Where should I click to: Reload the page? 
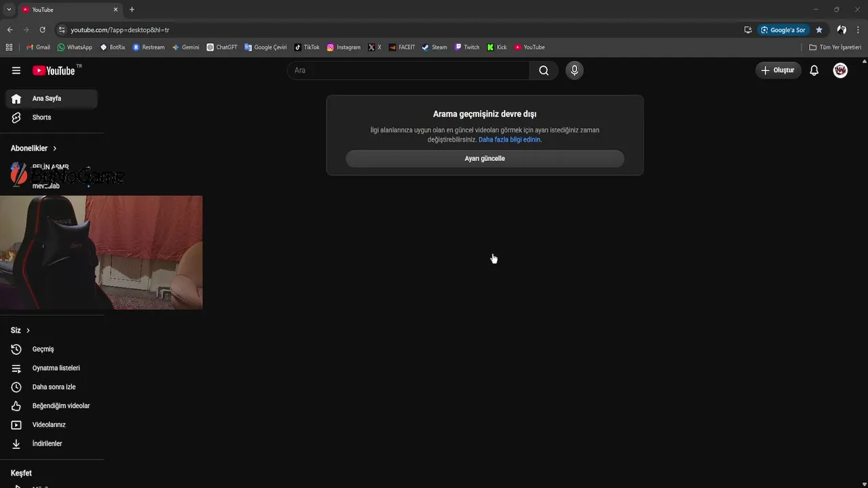tap(42, 30)
